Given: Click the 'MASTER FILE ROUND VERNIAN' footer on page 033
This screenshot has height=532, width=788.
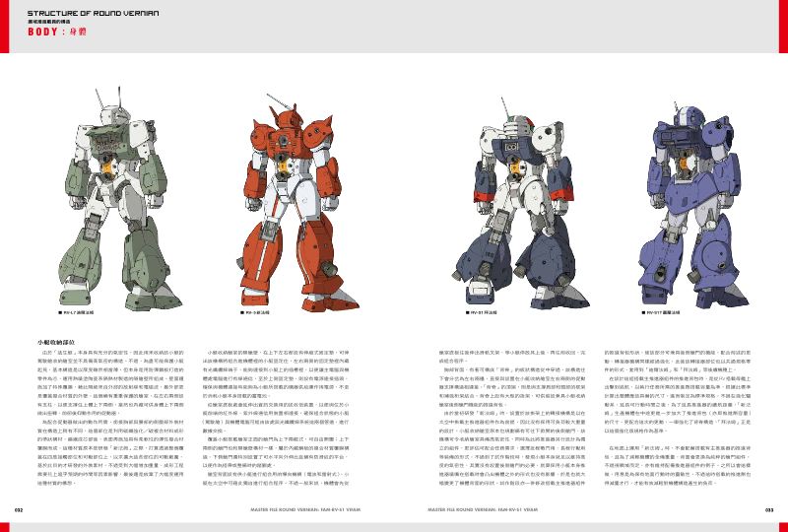Looking at the screenshot, I should coord(483,510).
